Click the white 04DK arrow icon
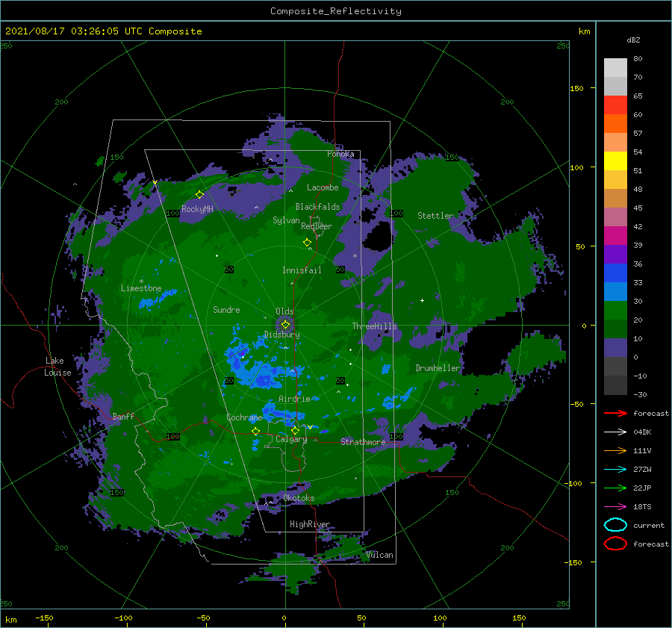Screen dimensions: 672x628 click(x=615, y=432)
